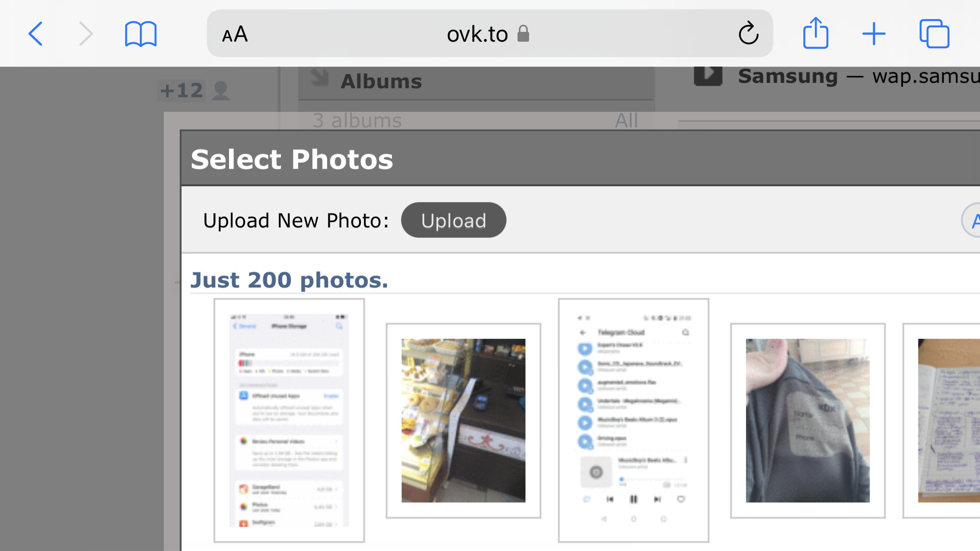This screenshot has width=980, height=551.
Task: Show all open tabs overview
Action: [x=934, y=34]
